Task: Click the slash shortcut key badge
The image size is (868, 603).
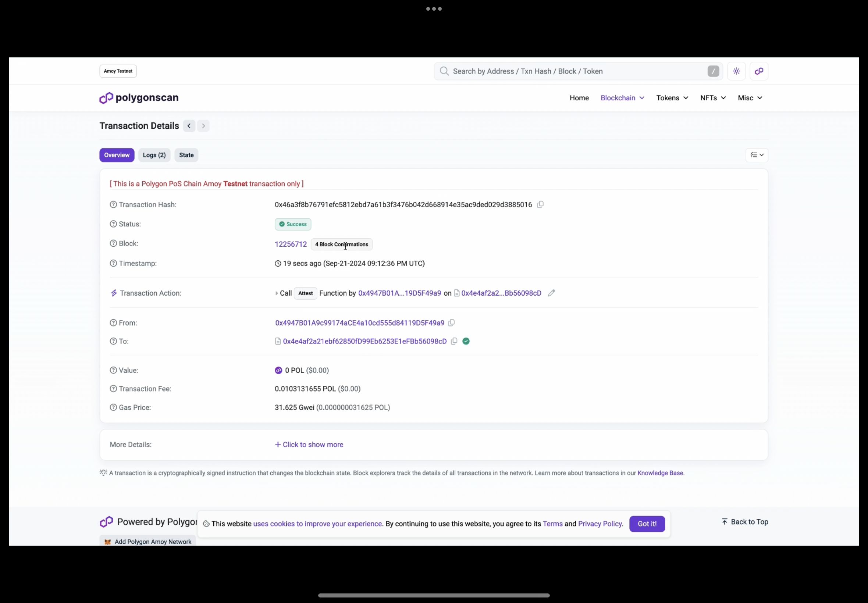Action: (x=713, y=71)
